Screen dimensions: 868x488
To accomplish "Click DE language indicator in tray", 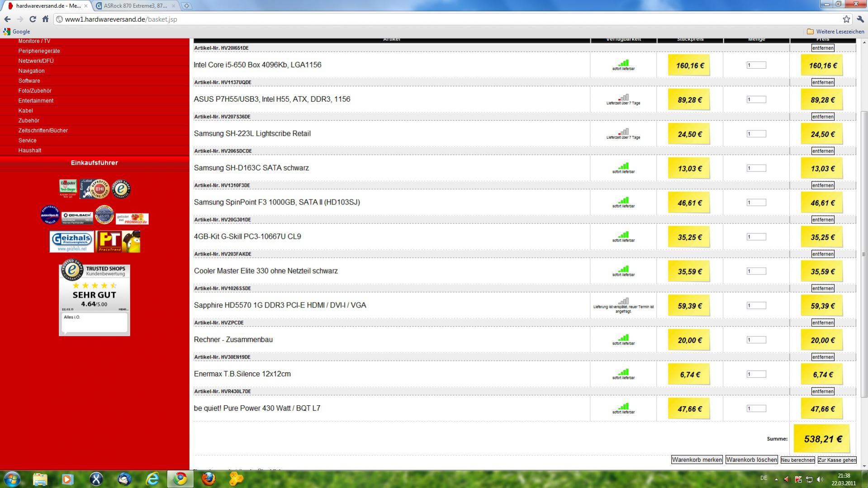I will pyautogui.click(x=764, y=478).
